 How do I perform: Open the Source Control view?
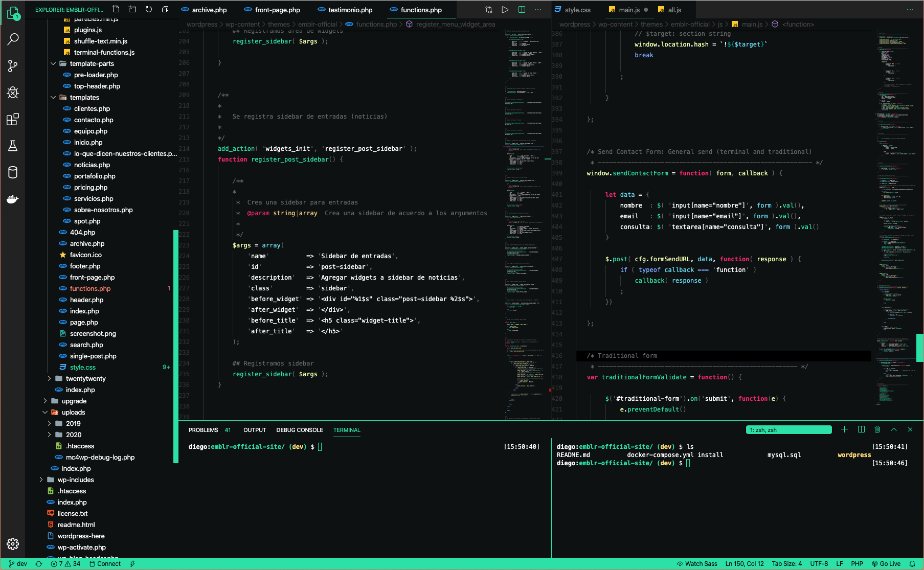coord(13,65)
